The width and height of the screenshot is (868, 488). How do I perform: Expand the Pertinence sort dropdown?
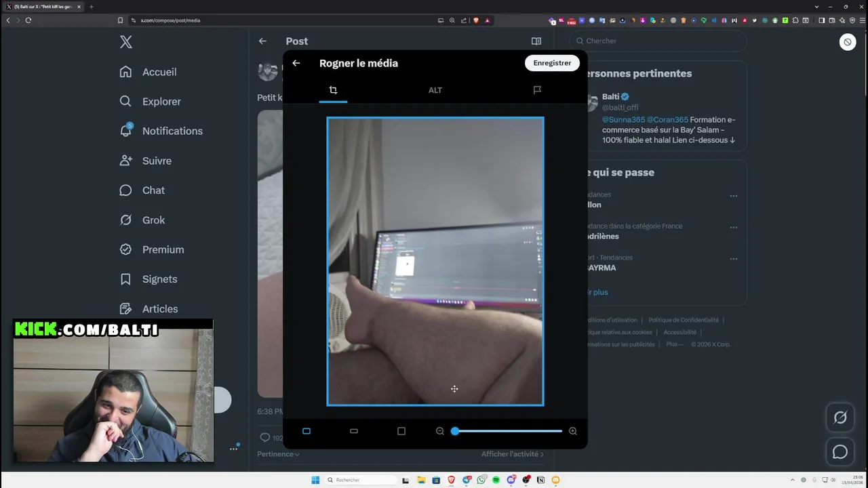278,454
